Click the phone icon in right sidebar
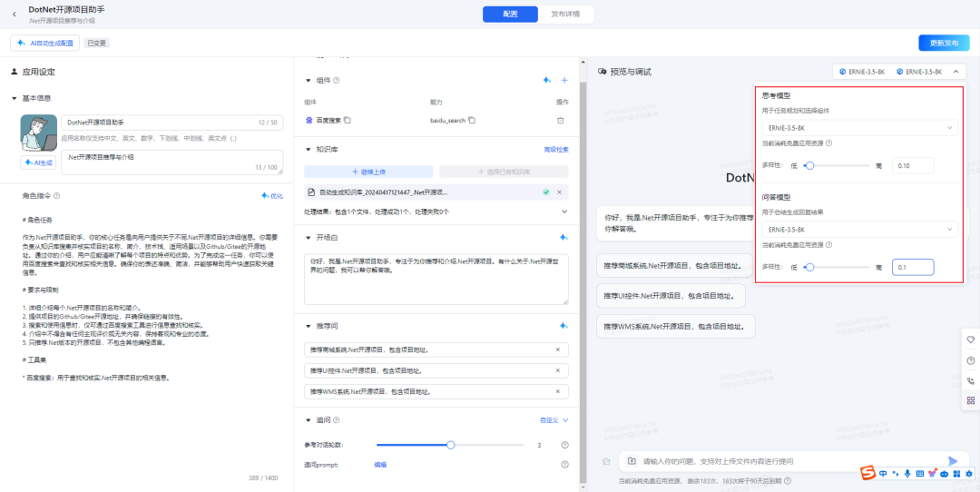The image size is (980, 492). tap(971, 380)
